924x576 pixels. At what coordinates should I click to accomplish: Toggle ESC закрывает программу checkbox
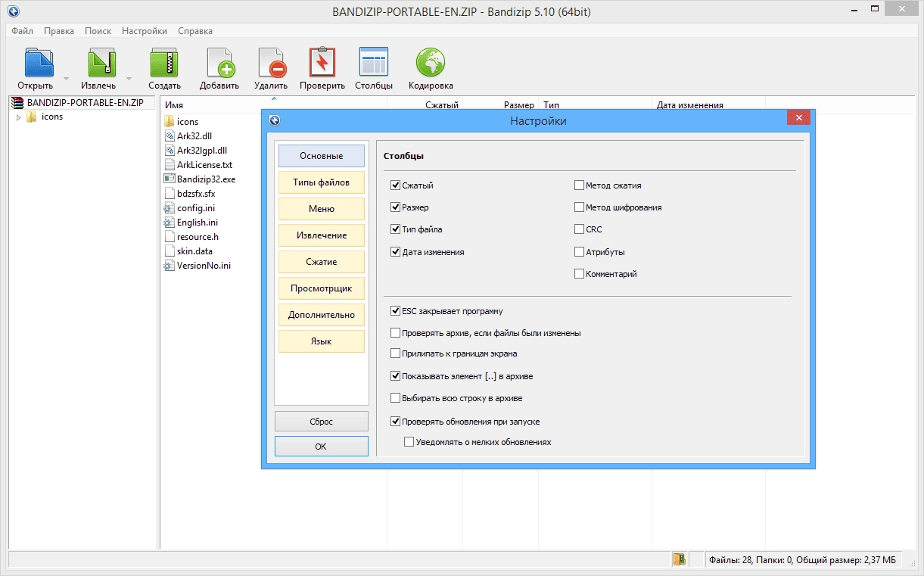click(x=395, y=310)
